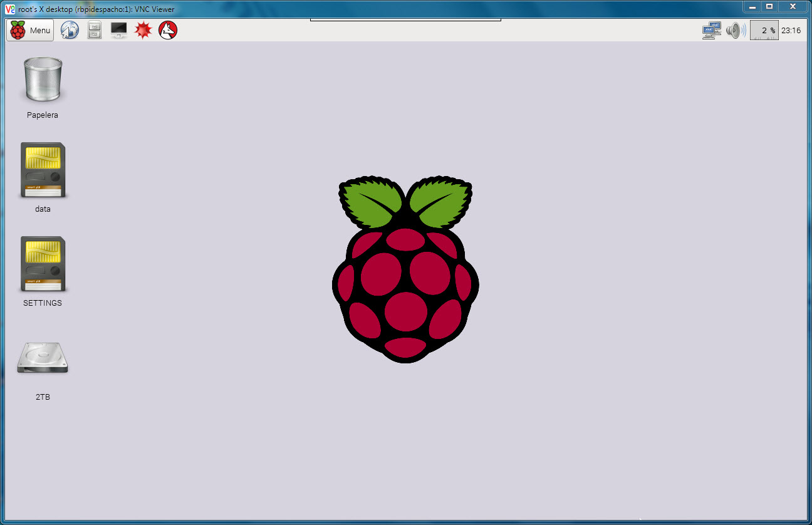Open the Wolfram wolf icon
812x525 pixels.
point(168,30)
